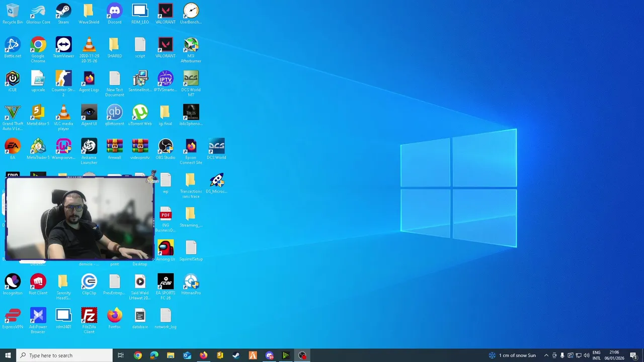The height and width of the screenshot is (362, 644).
Task: Select the ClipClip desktop shortcut
Action: [89, 284]
